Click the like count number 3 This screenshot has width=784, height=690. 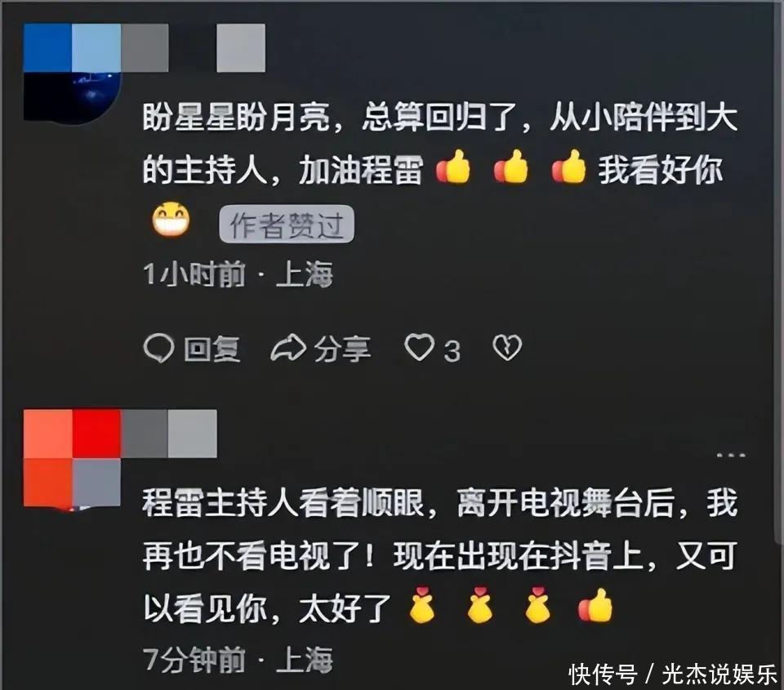452,351
